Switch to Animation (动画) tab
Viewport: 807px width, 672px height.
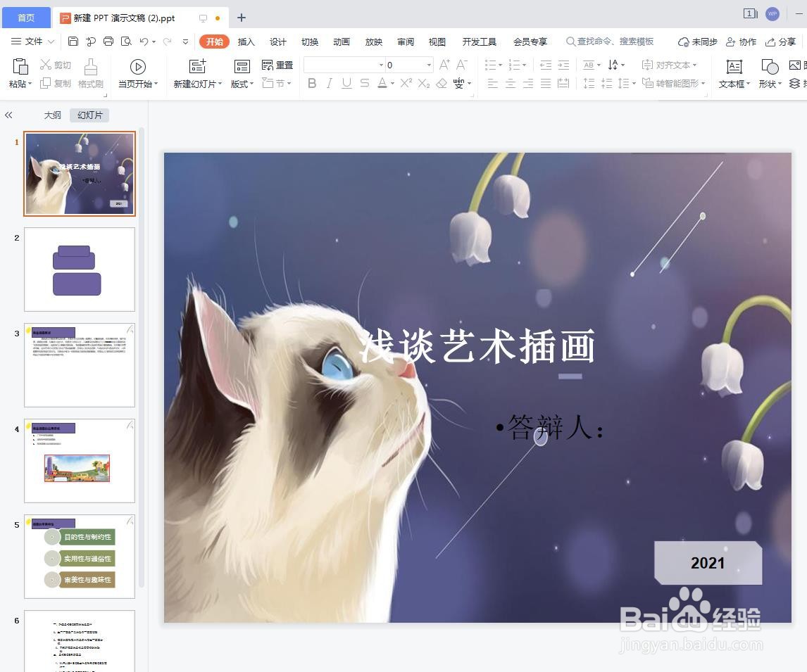coord(342,42)
